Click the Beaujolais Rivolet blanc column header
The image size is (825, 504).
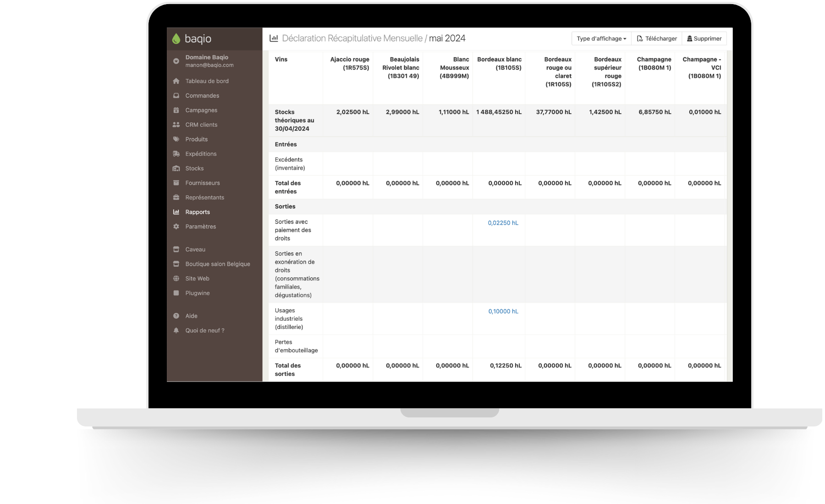coord(401,68)
